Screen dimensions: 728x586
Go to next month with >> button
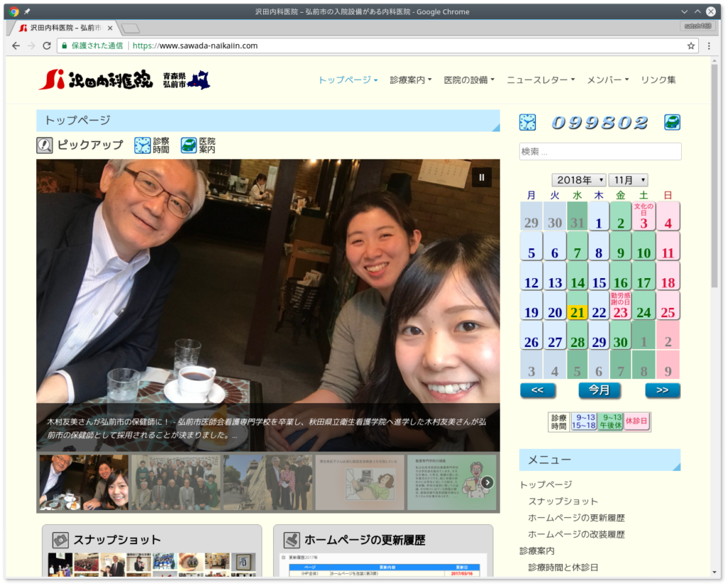click(662, 390)
